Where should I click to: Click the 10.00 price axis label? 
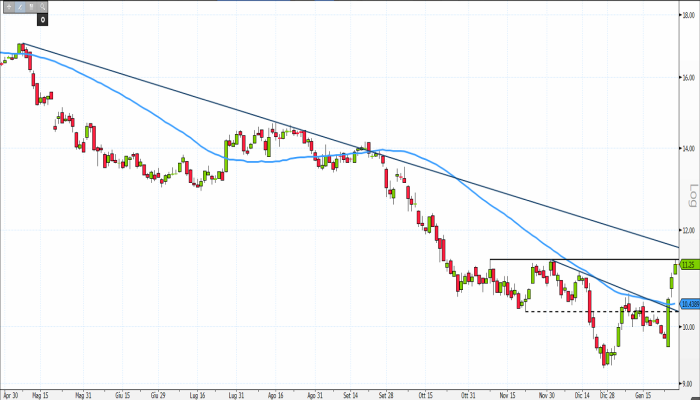pos(688,327)
